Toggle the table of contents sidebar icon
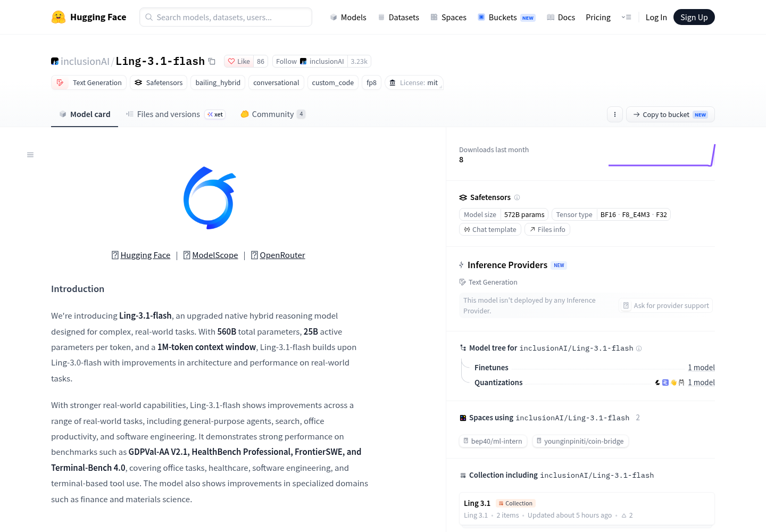 (30, 155)
